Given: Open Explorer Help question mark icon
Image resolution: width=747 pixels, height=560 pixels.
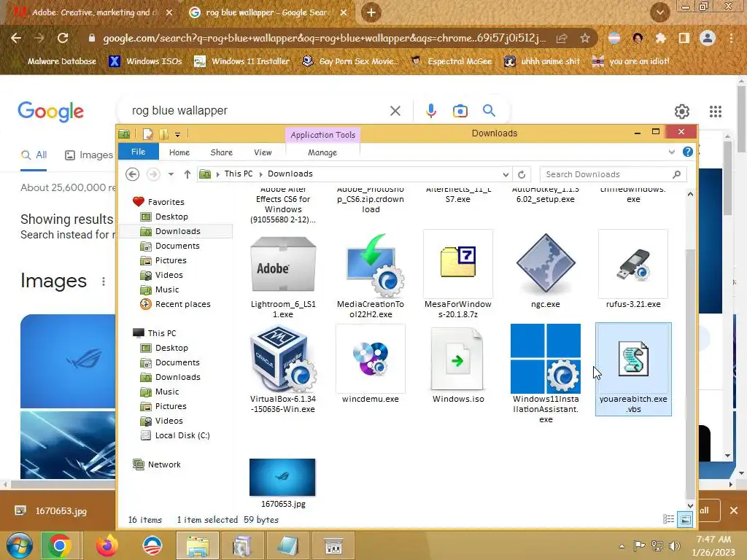Looking at the screenshot, I should click(x=687, y=152).
